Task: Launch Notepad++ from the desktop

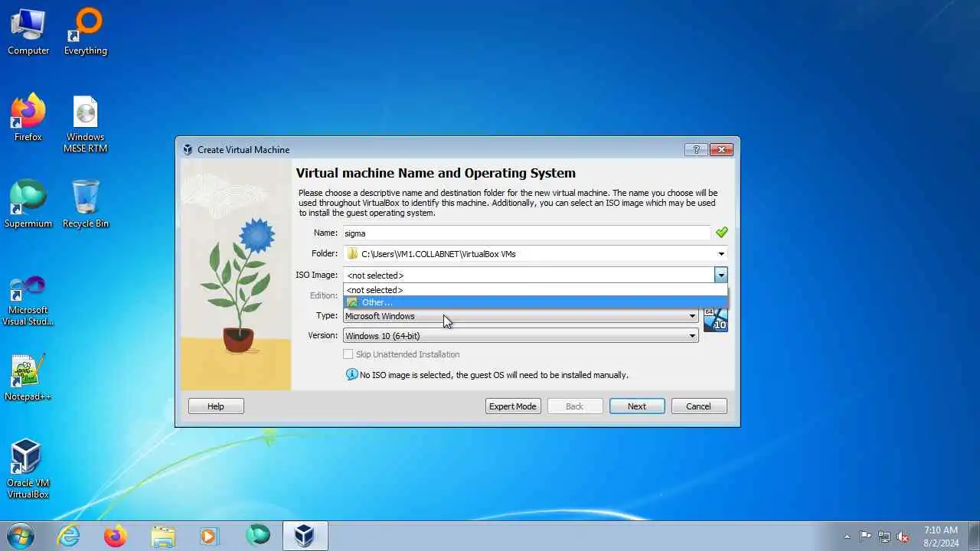Action: tap(28, 378)
